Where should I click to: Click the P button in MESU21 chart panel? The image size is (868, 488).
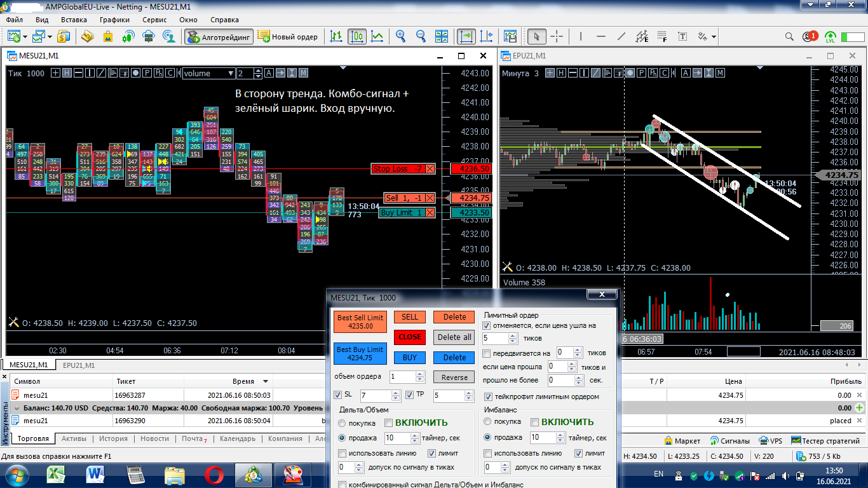click(147, 73)
